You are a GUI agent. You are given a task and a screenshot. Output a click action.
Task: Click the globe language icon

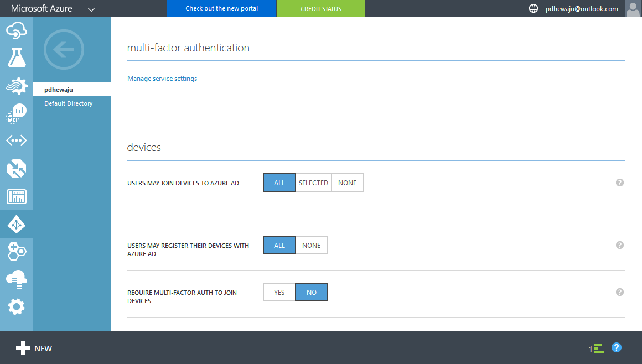coord(533,8)
